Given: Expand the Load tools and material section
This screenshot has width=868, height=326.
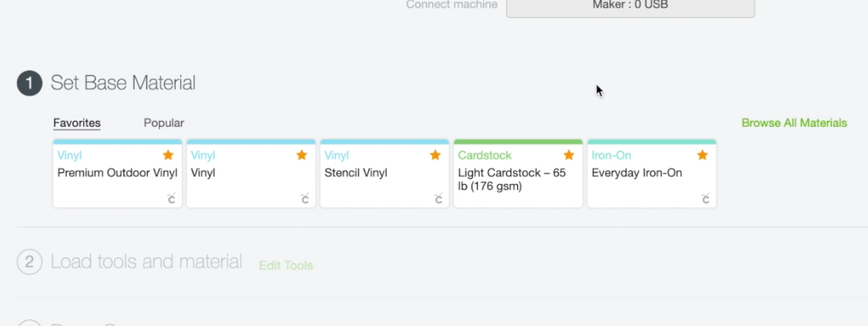Looking at the screenshot, I should coord(146,261).
